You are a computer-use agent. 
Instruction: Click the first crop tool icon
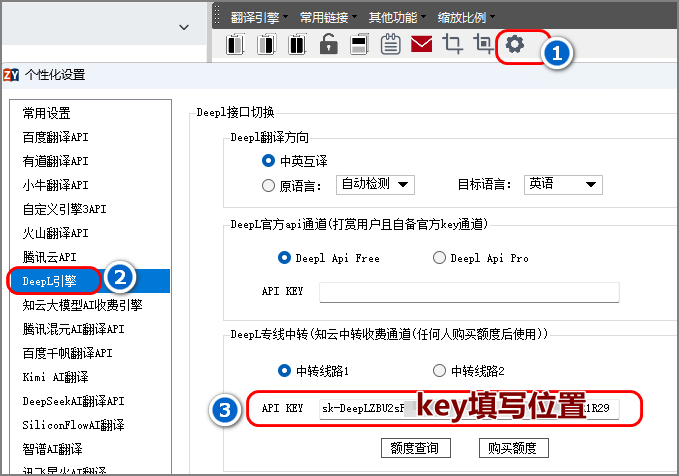(453, 44)
